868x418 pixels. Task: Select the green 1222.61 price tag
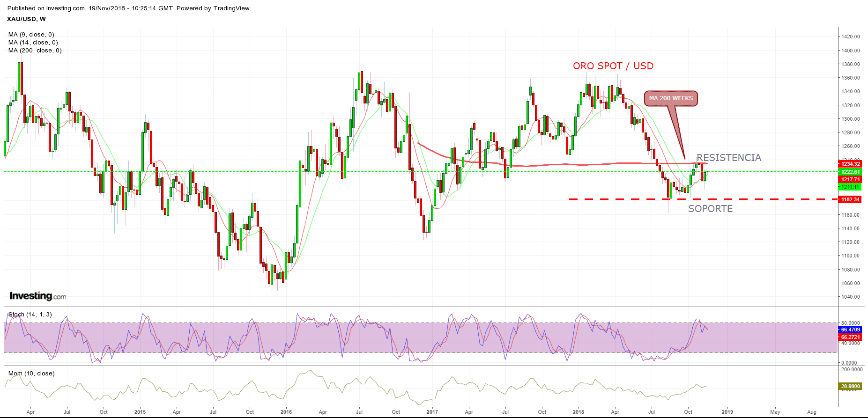click(x=850, y=172)
